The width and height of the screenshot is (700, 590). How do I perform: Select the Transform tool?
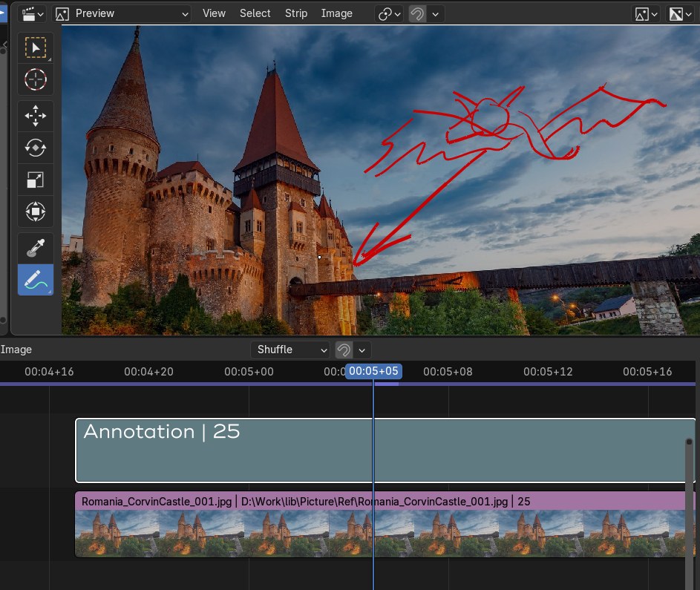coord(36,212)
